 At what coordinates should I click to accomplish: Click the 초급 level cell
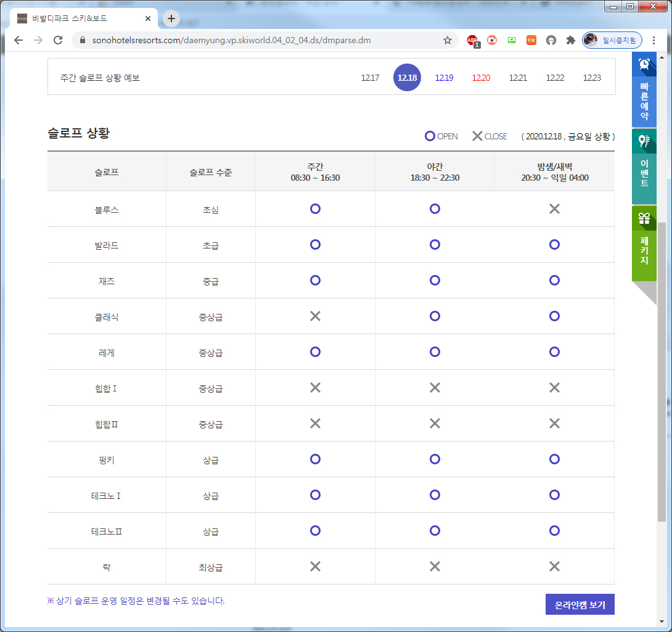point(211,245)
